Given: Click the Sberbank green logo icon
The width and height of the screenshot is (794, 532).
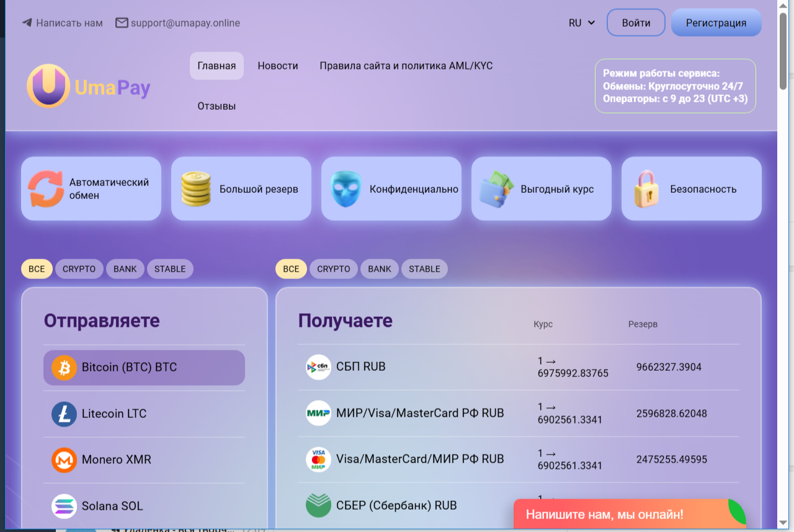Looking at the screenshot, I should 318,505.
